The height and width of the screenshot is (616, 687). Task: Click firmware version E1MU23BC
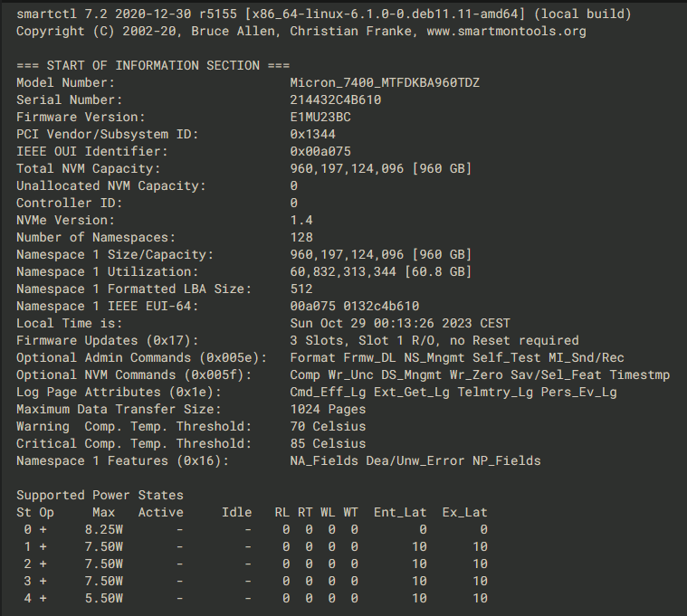point(320,117)
